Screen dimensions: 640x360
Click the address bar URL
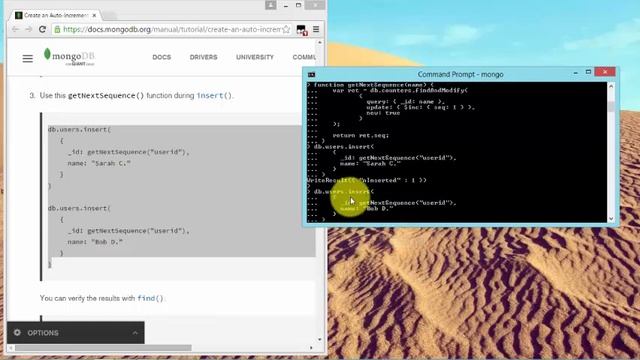click(x=171, y=29)
